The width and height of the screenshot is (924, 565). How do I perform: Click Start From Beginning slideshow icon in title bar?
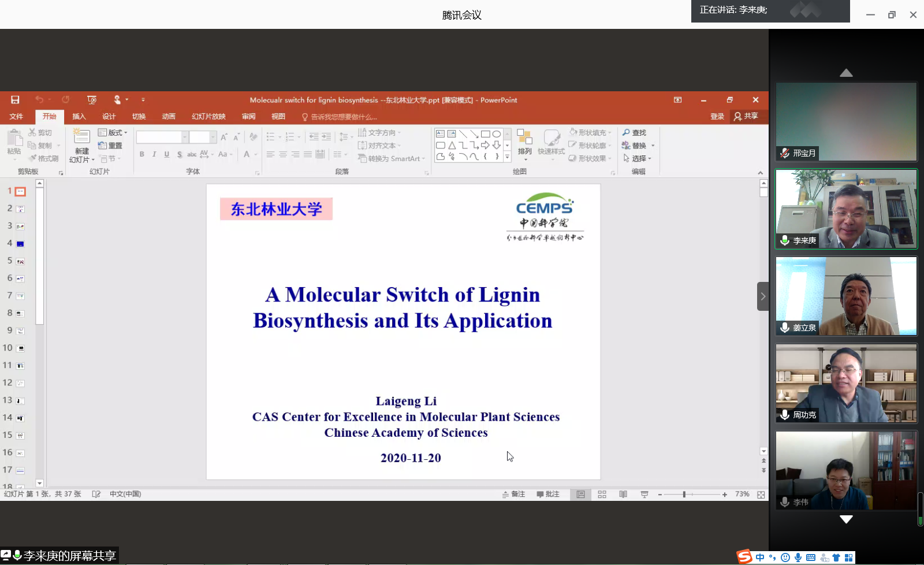(x=91, y=100)
